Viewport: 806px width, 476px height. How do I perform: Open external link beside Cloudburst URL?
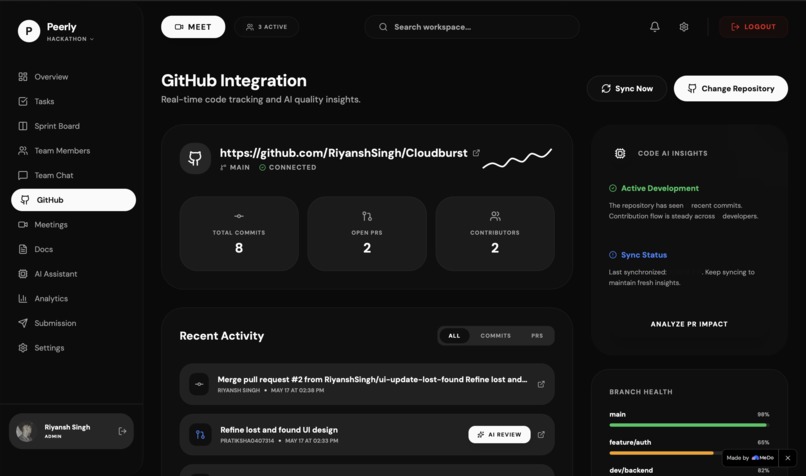[x=476, y=153]
